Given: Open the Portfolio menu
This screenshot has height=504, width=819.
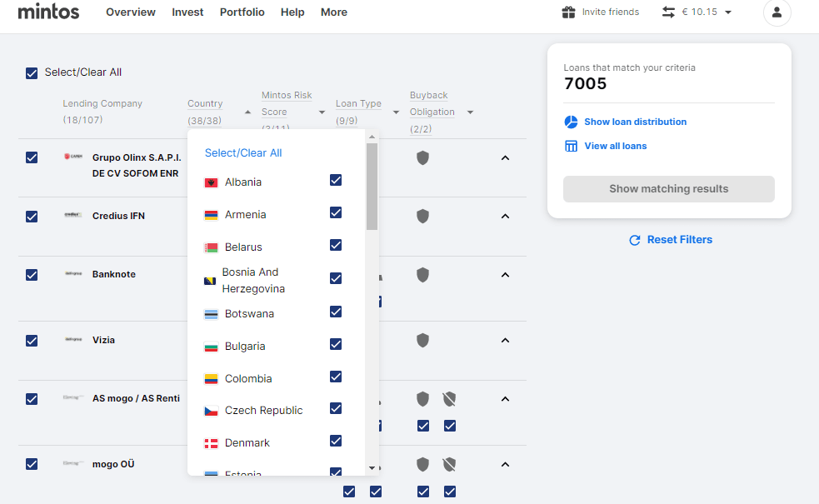Looking at the screenshot, I should 242,12.
